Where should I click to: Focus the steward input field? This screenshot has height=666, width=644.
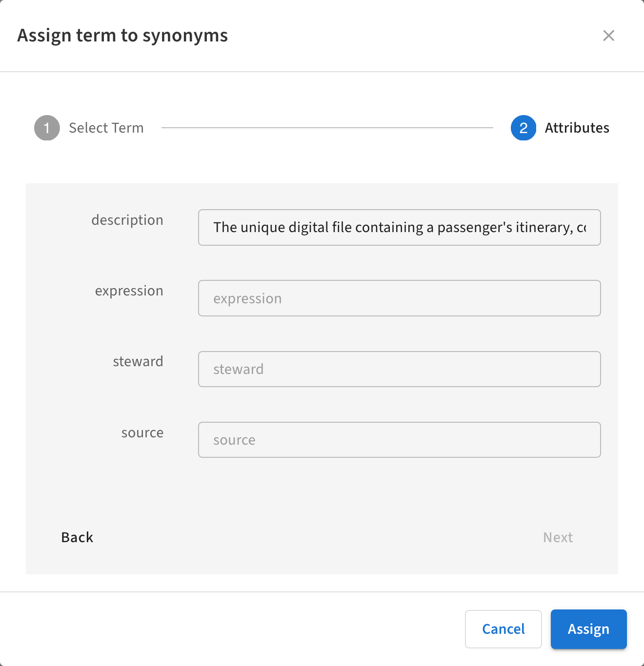pyautogui.click(x=399, y=369)
